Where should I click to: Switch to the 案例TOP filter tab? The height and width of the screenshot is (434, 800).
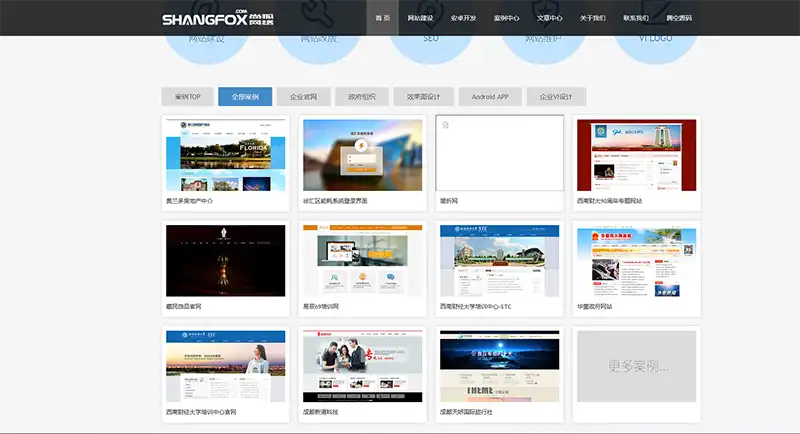[x=187, y=97]
